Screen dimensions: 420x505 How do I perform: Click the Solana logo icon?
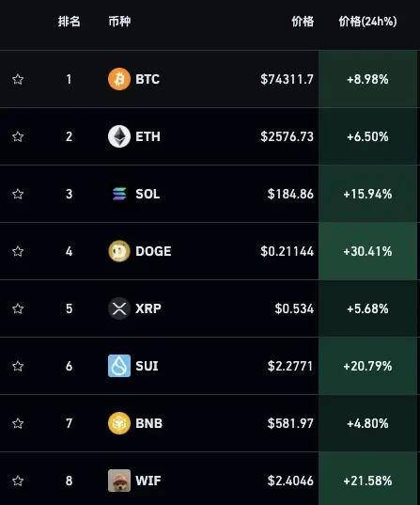point(119,194)
